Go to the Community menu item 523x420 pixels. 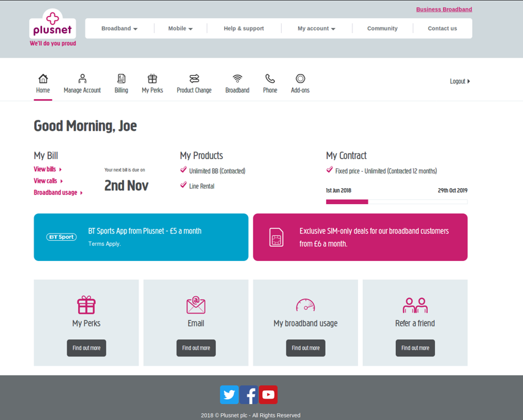[382, 29]
